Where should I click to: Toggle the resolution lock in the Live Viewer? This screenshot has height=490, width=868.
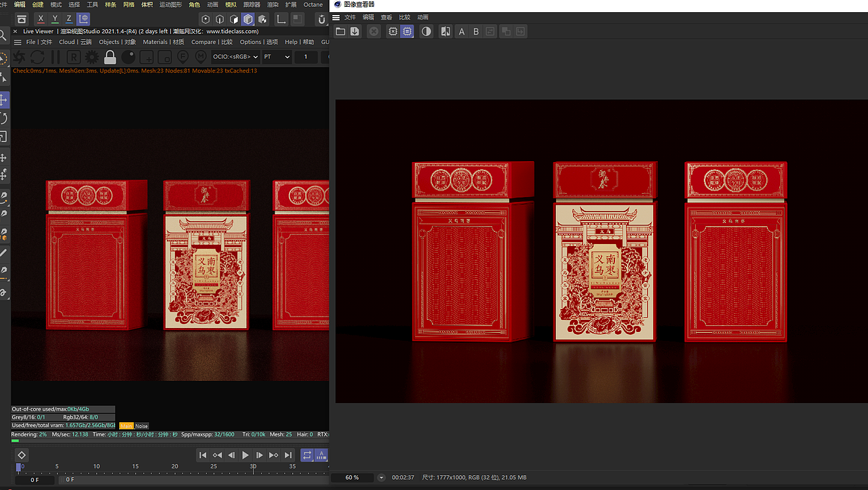pyautogui.click(x=108, y=57)
